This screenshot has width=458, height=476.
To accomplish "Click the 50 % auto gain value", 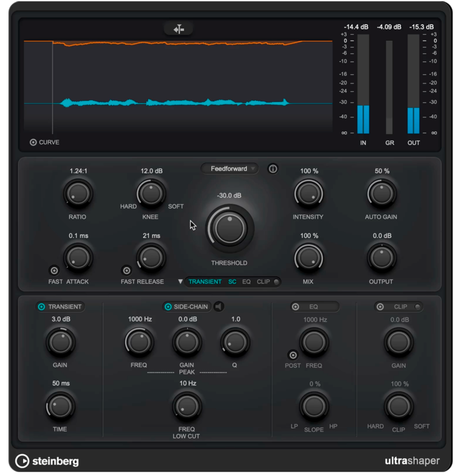I will tap(382, 171).
